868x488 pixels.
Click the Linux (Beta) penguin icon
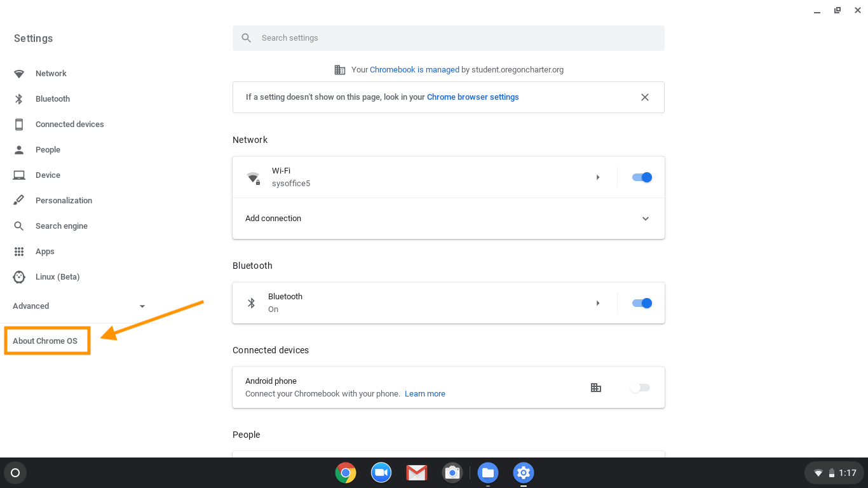pyautogui.click(x=19, y=277)
